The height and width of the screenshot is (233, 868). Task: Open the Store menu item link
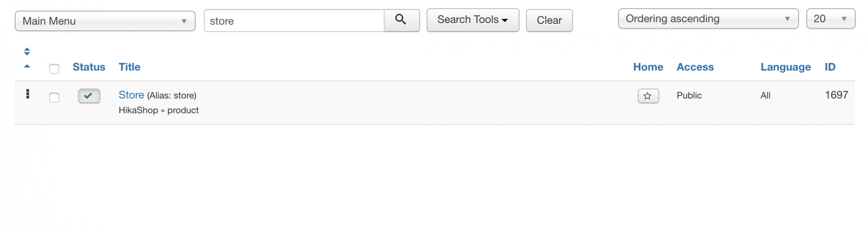click(131, 95)
